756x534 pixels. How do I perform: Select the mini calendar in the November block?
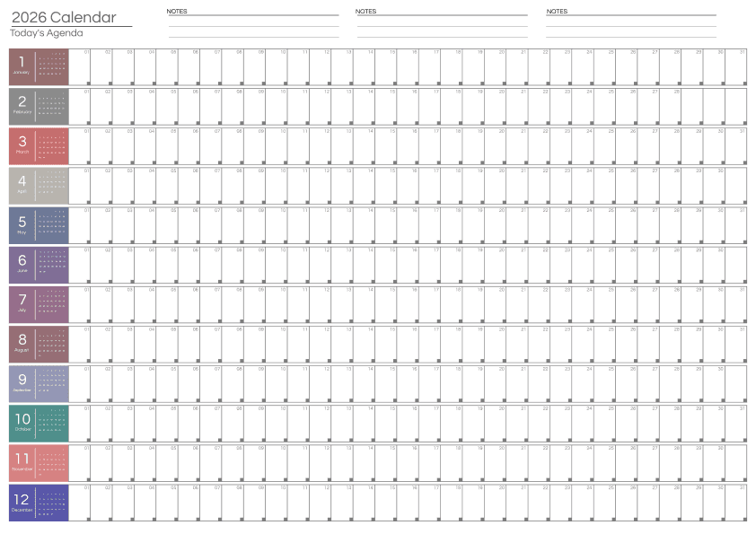[x=52, y=461]
